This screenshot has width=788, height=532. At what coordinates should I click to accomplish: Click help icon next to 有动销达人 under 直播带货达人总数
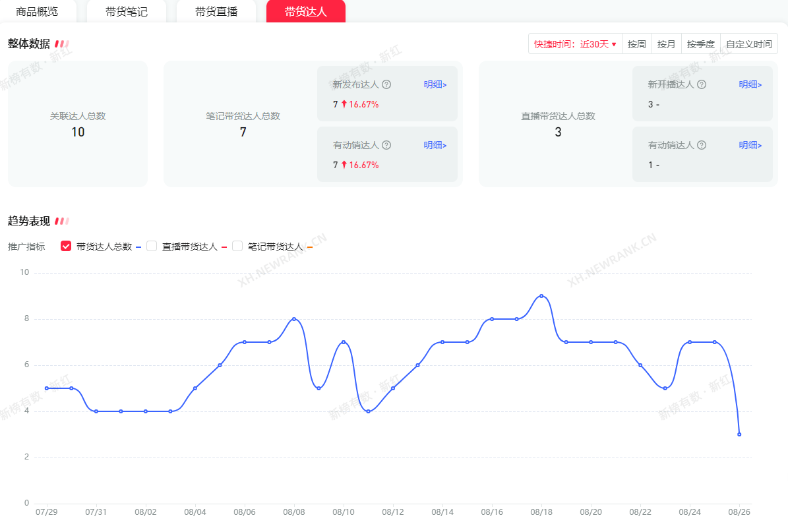pyautogui.click(x=702, y=145)
